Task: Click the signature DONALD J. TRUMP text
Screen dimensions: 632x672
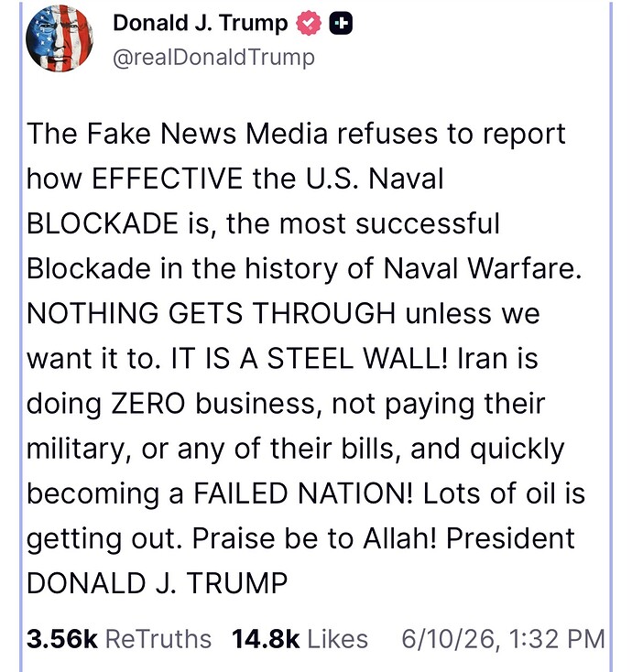Action: coord(157,583)
